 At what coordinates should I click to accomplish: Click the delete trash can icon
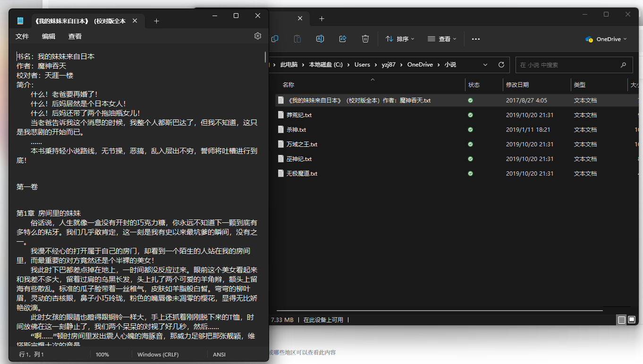(365, 39)
